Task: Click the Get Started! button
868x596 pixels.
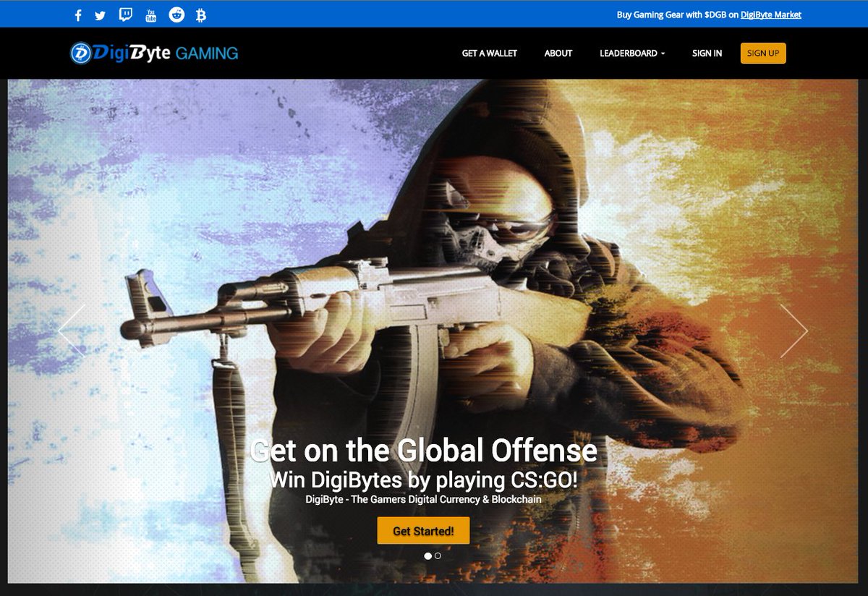Action: 423,531
